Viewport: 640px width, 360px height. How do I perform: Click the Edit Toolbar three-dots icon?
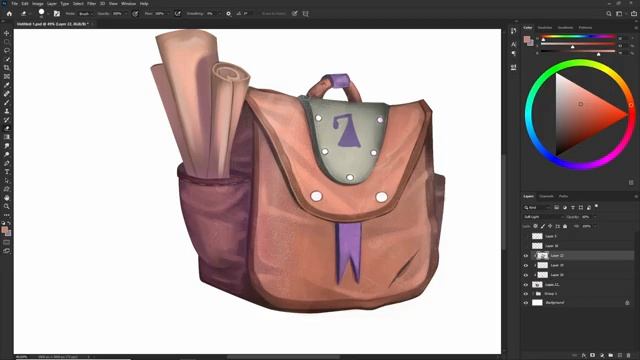[7, 215]
